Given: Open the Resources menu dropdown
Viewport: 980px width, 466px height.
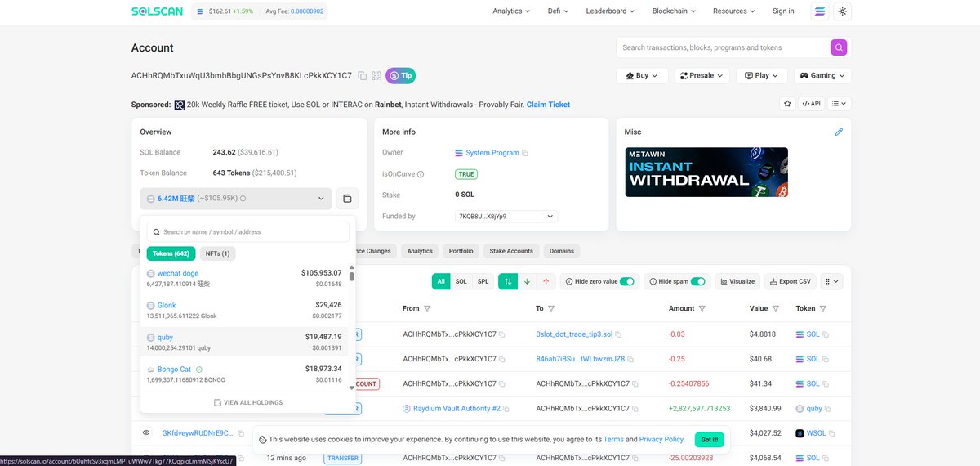Looking at the screenshot, I should pos(734,11).
